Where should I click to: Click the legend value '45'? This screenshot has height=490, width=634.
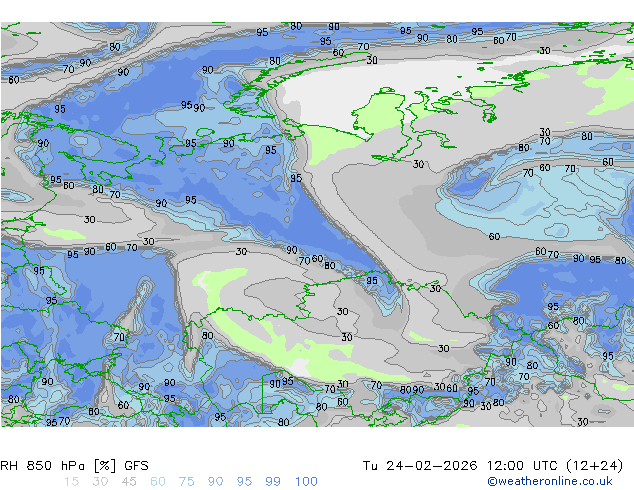[x=129, y=482]
